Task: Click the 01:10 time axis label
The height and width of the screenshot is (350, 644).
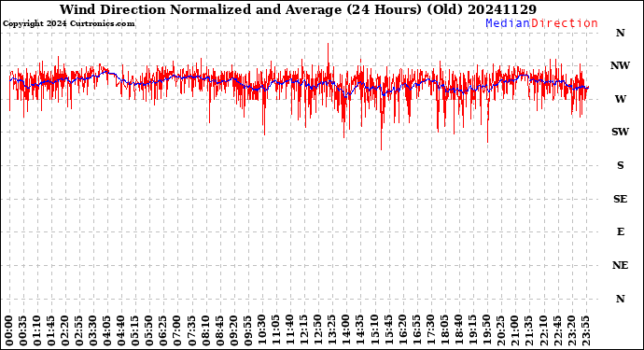Action: pyautogui.click(x=37, y=330)
